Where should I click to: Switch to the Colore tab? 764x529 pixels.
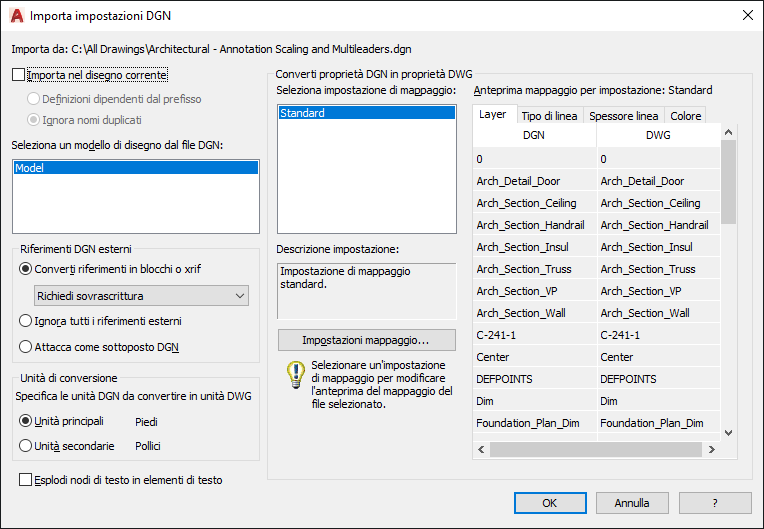pyautogui.click(x=685, y=116)
